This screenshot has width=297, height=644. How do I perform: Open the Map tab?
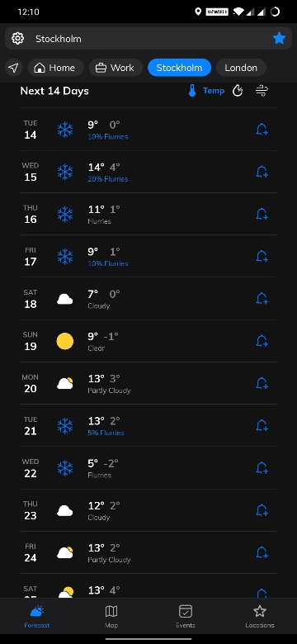coord(111,617)
